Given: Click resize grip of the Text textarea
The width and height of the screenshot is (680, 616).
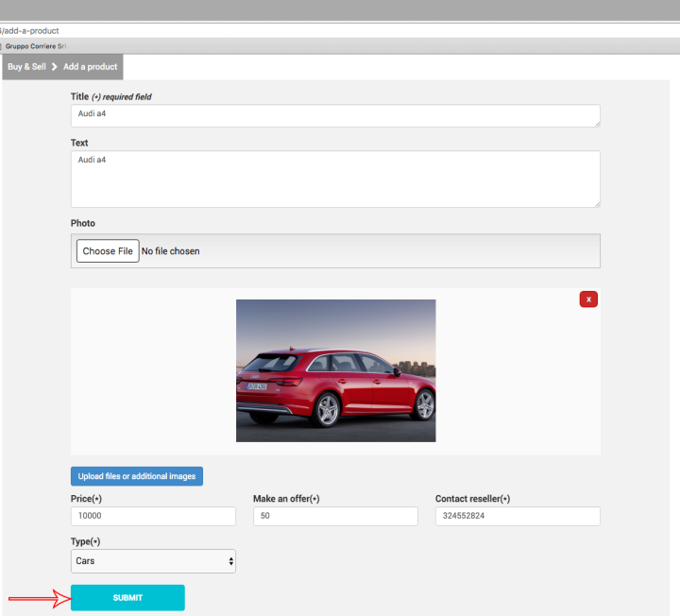Looking at the screenshot, I should 596,202.
